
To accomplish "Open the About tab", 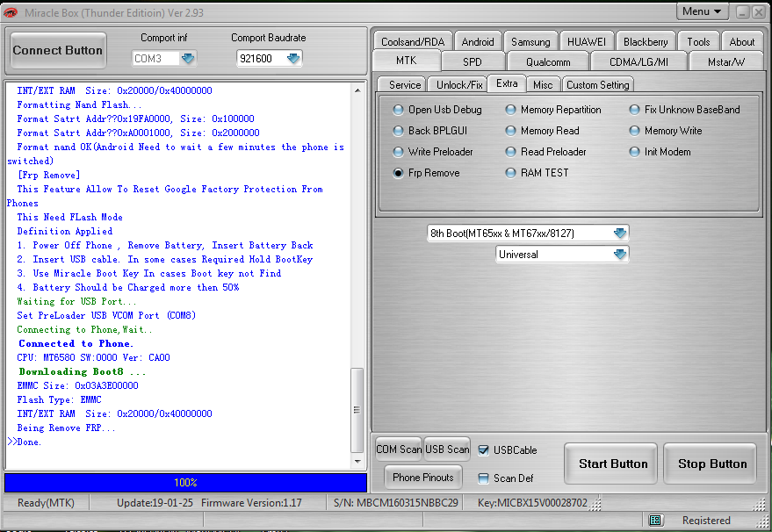I will 741,42.
